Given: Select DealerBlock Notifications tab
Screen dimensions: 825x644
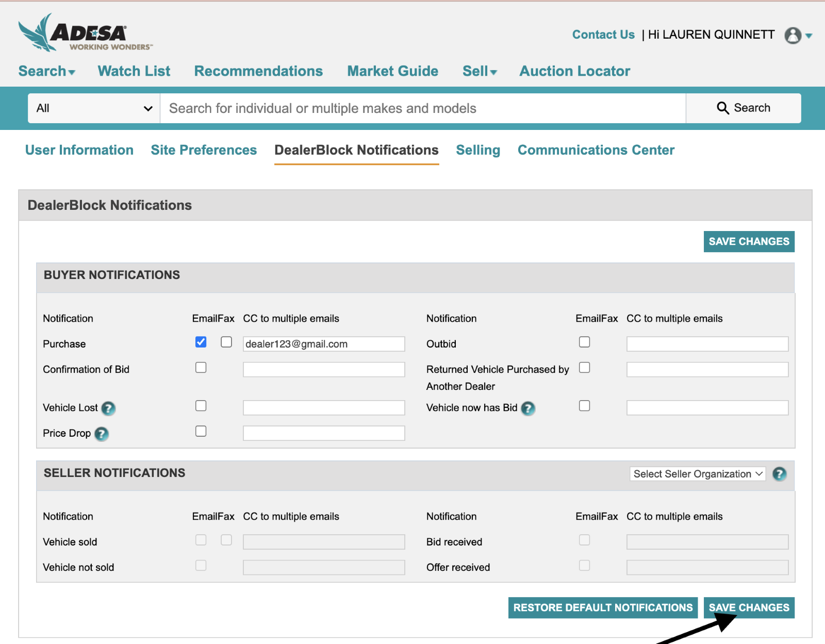Looking at the screenshot, I should pos(356,150).
